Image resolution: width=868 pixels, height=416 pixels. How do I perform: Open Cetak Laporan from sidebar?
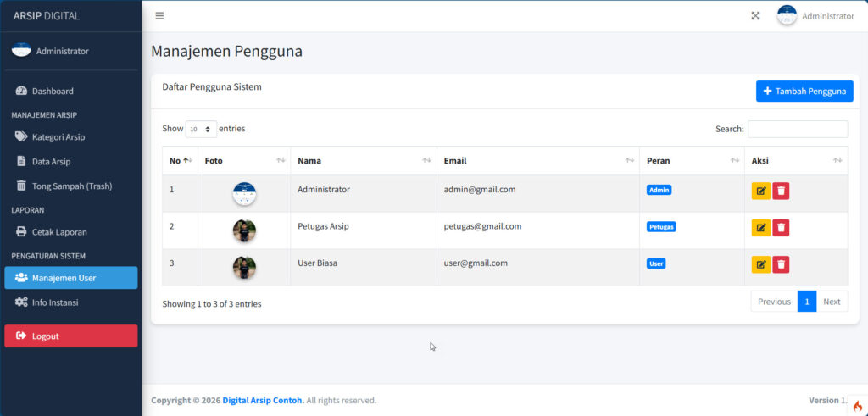click(x=59, y=231)
